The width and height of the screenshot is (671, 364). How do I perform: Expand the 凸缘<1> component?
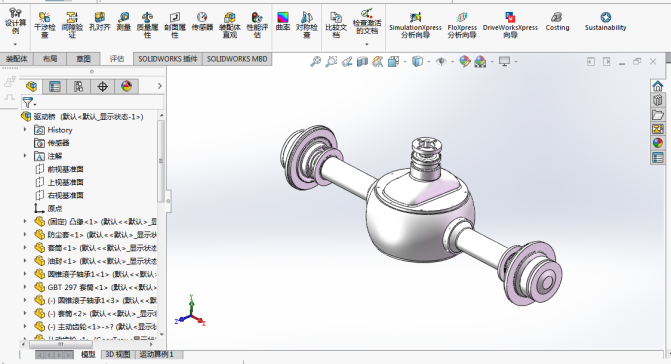click(25, 222)
